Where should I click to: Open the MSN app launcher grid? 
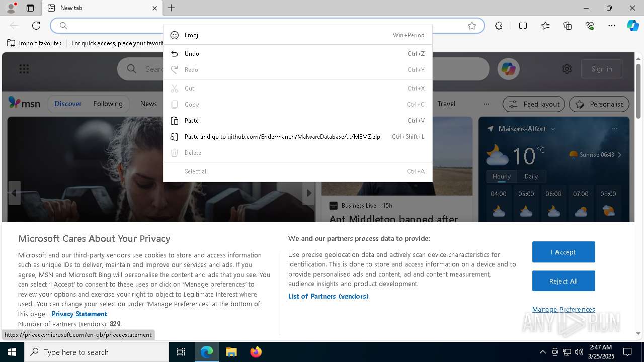24,69
